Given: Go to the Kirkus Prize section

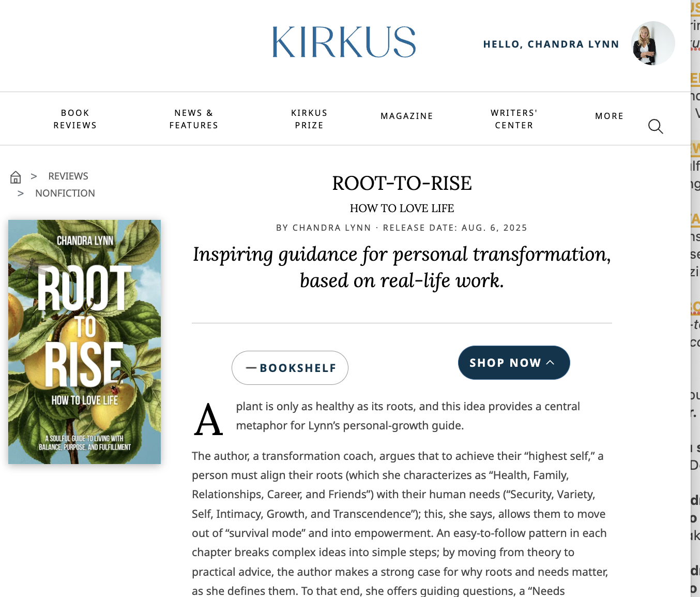Looking at the screenshot, I should point(309,119).
